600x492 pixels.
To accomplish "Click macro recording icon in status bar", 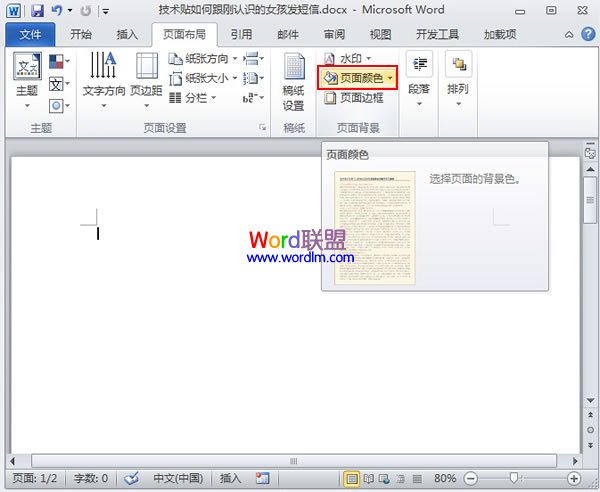I will click(x=262, y=478).
